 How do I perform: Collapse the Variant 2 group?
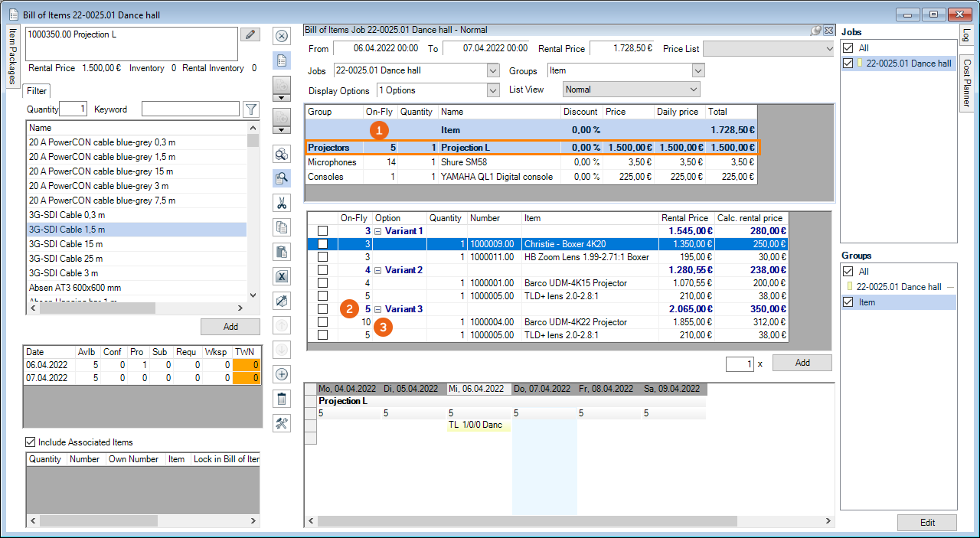pyautogui.click(x=377, y=270)
